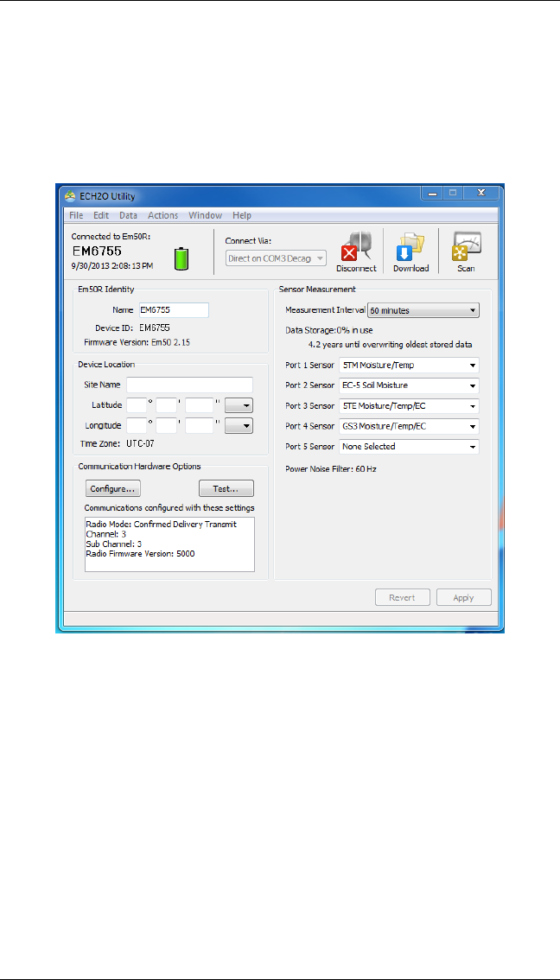Click the Longitude seconds field
Screen dimensions: 560x980
pyautogui.click(x=200, y=426)
